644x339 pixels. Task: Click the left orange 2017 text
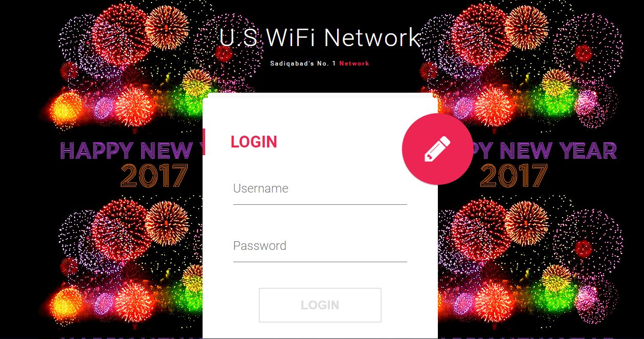tap(154, 176)
